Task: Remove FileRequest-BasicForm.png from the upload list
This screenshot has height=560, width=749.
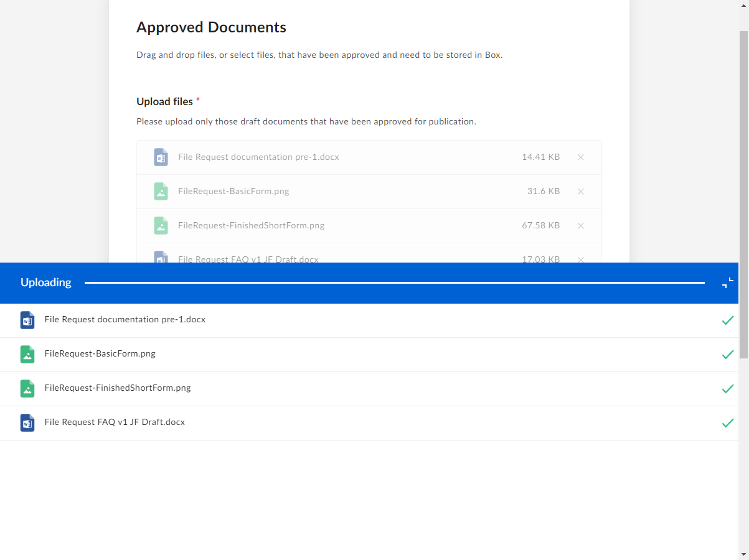Action: [x=581, y=191]
